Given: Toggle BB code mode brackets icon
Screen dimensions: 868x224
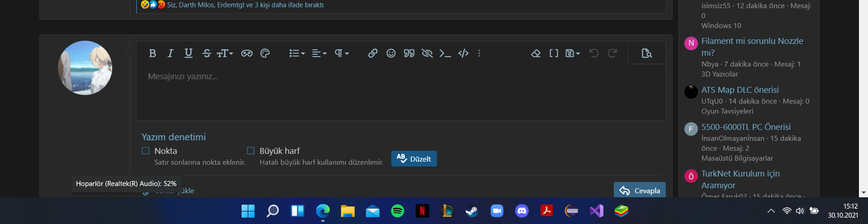Looking at the screenshot, I should tap(554, 53).
